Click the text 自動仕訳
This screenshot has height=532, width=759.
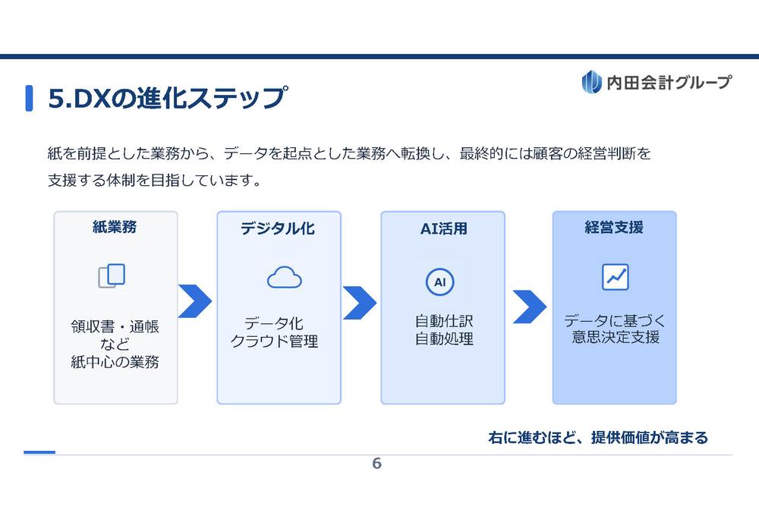(x=444, y=320)
